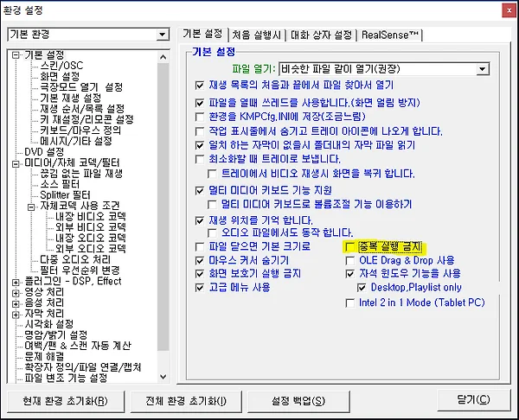Viewport: 519px width, 420px height.
Task: Click the 현재 환경 초기화(R) button
Action: 67,400
